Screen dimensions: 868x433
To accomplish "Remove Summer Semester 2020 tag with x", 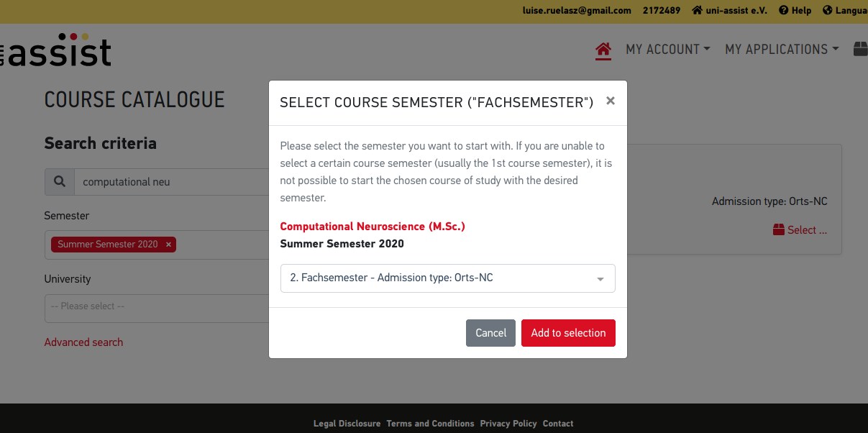I will click(169, 245).
